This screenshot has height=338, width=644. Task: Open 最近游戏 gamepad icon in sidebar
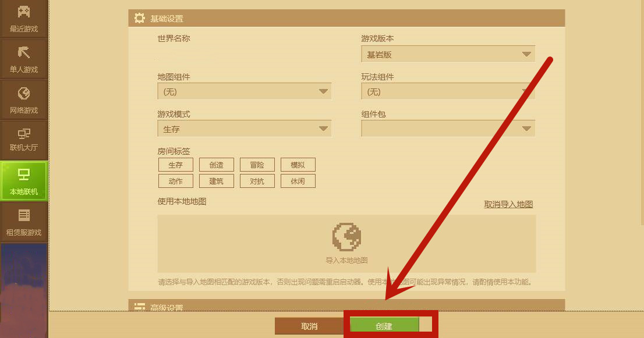pos(24,12)
